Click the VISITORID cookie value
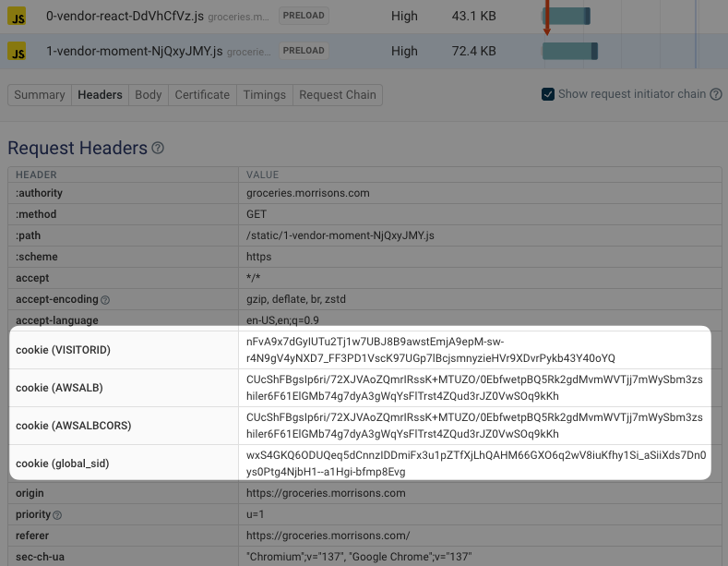The height and width of the screenshot is (566, 728). click(430, 350)
